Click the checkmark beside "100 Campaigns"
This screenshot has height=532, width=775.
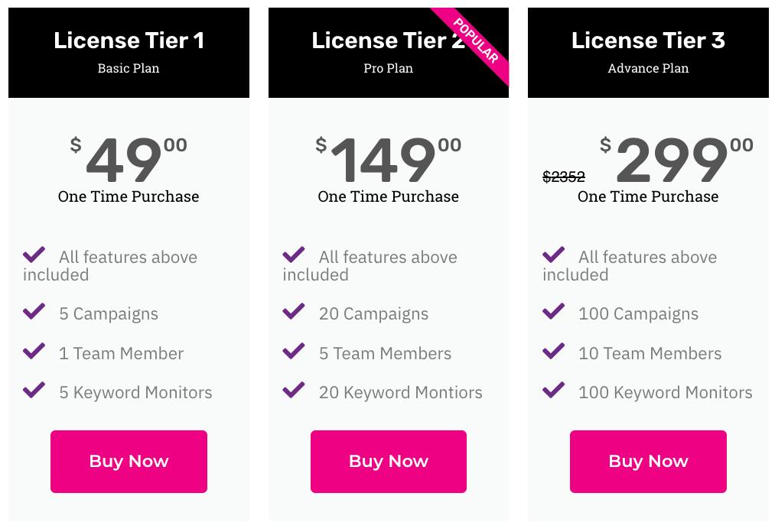553,313
